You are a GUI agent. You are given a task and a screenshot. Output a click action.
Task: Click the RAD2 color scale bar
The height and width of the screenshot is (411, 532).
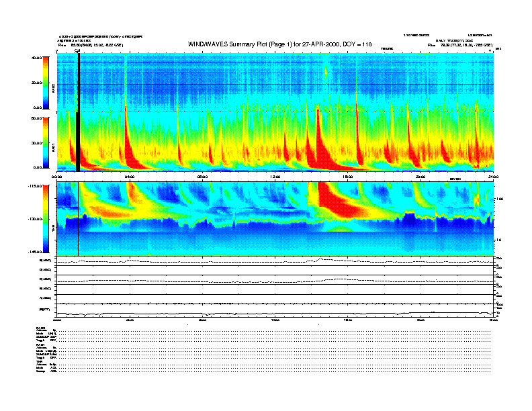pyautogui.click(x=46, y=83)
